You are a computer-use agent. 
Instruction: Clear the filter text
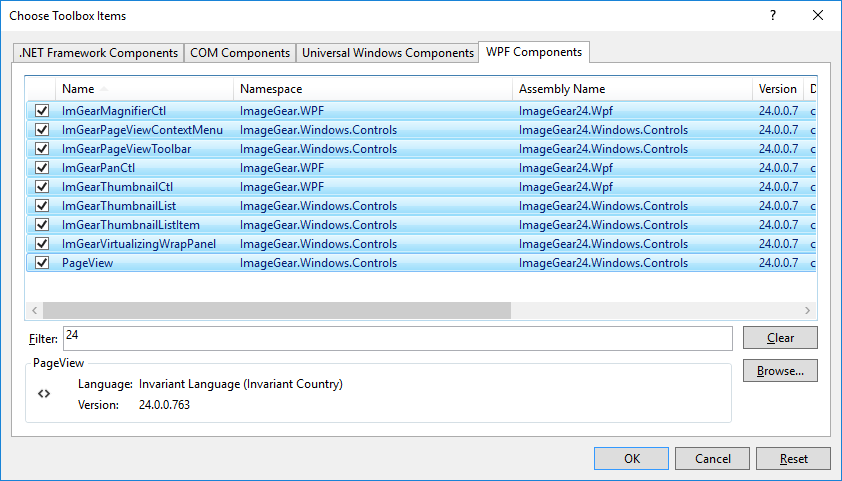tap(780, 338)
